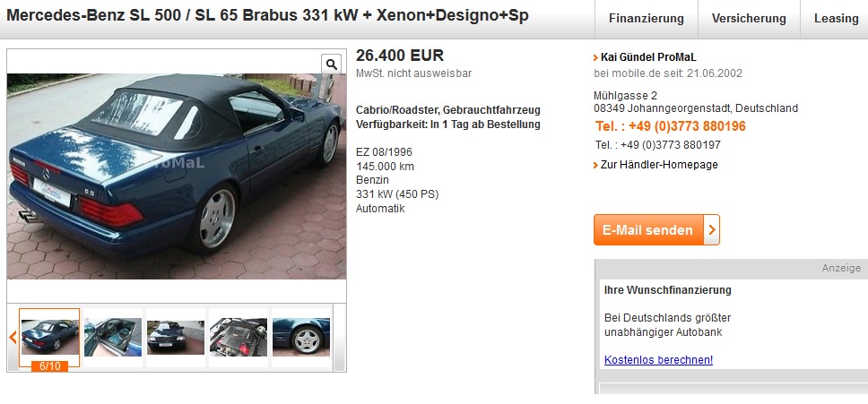
Task: Click the left arrow of thumbnail strip
Action: [13, 337]
